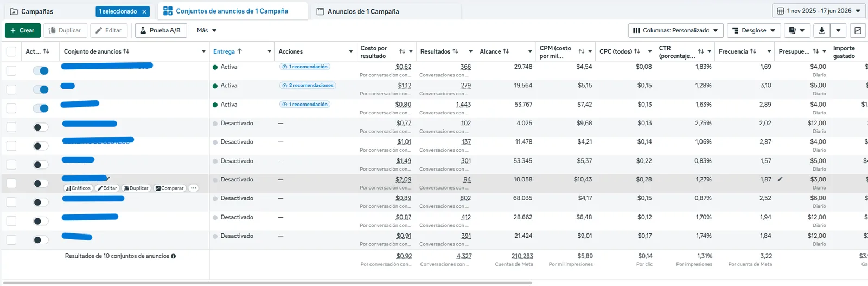Click the Comparar chip in hovered row
This screenshot has width=868, height=286.
(x=170, y=188)
